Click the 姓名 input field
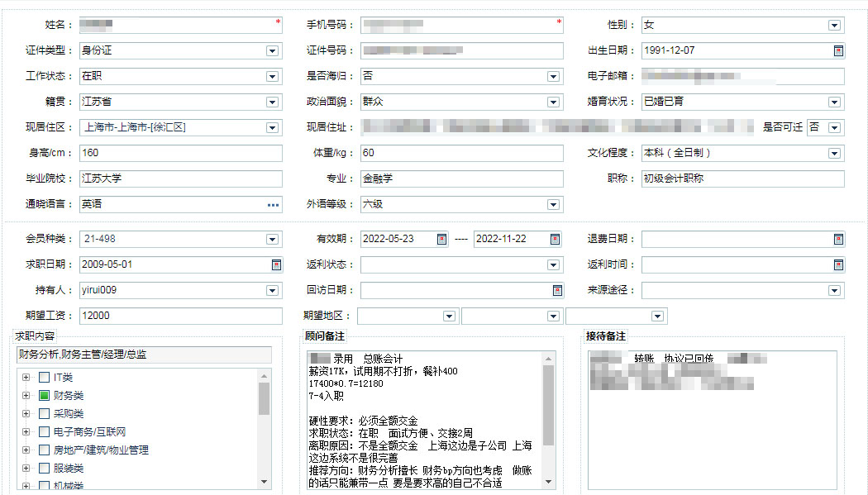 (181, 25)
